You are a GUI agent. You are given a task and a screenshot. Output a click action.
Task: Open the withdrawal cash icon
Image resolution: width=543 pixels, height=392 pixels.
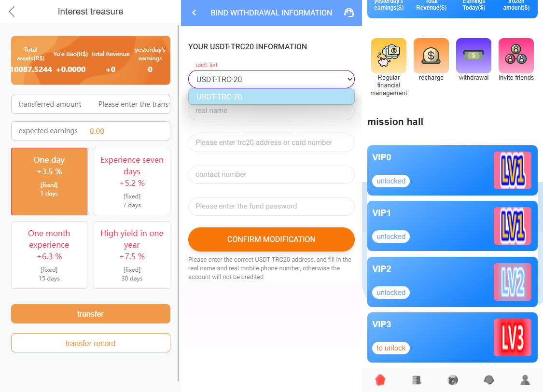(473, 56)
